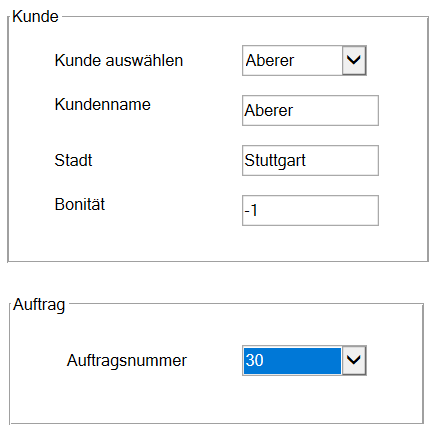Select the Aberer combo box text

tap(270, 60)
